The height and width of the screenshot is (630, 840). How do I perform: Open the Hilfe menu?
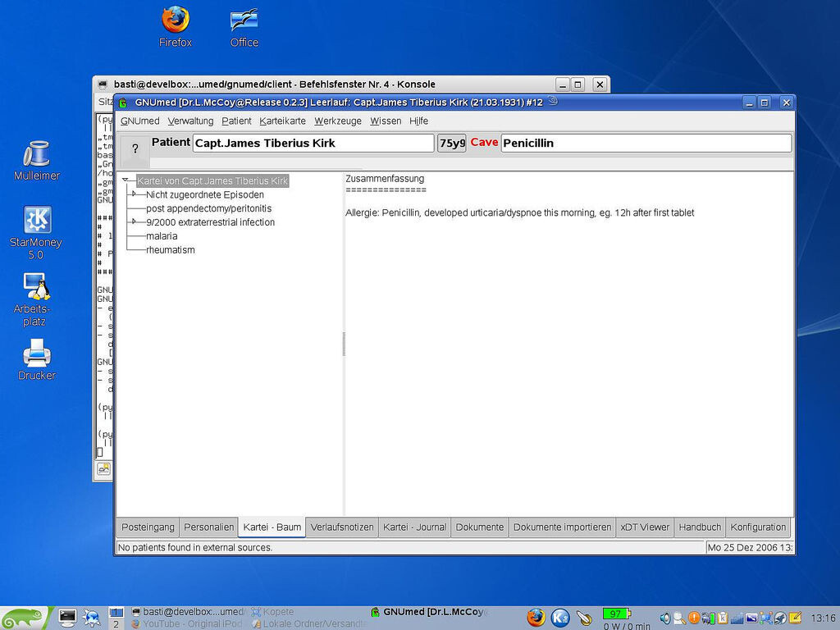point(419,121)
